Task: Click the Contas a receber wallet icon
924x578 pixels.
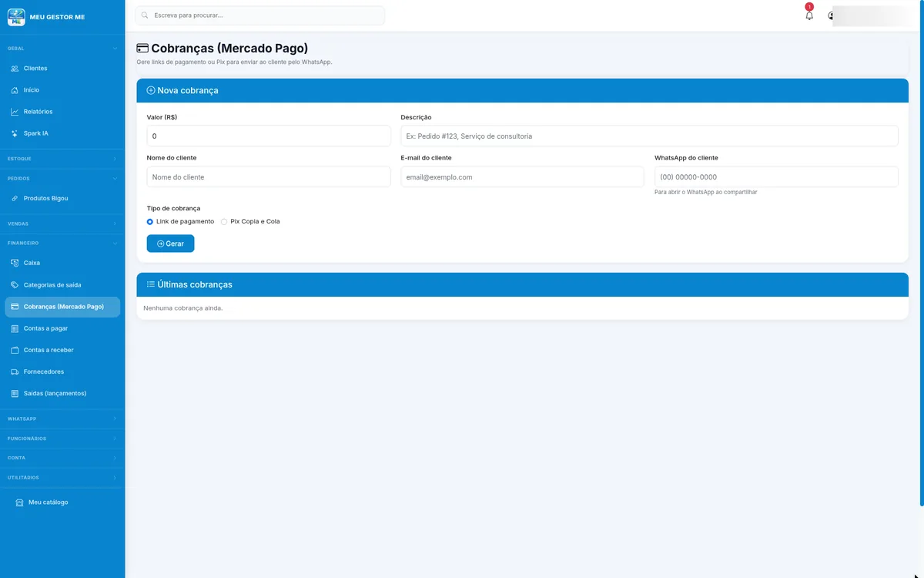Action: point(15,350)
